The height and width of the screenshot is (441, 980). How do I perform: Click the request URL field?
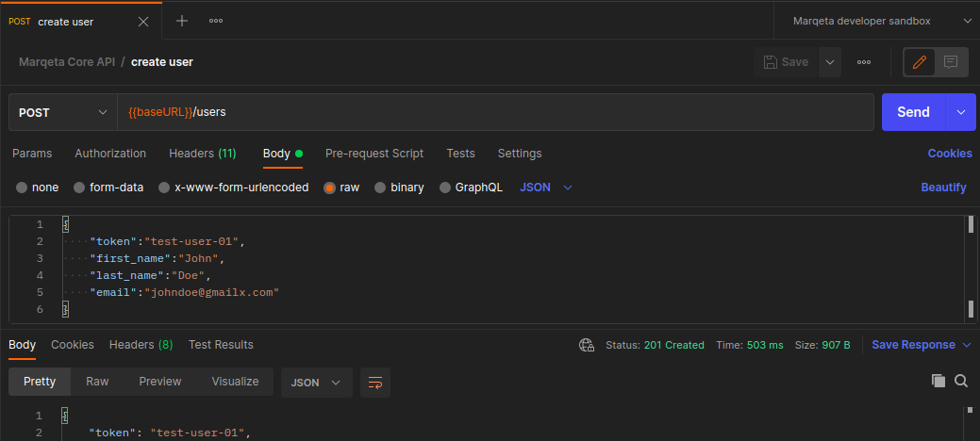coord(495,112)
